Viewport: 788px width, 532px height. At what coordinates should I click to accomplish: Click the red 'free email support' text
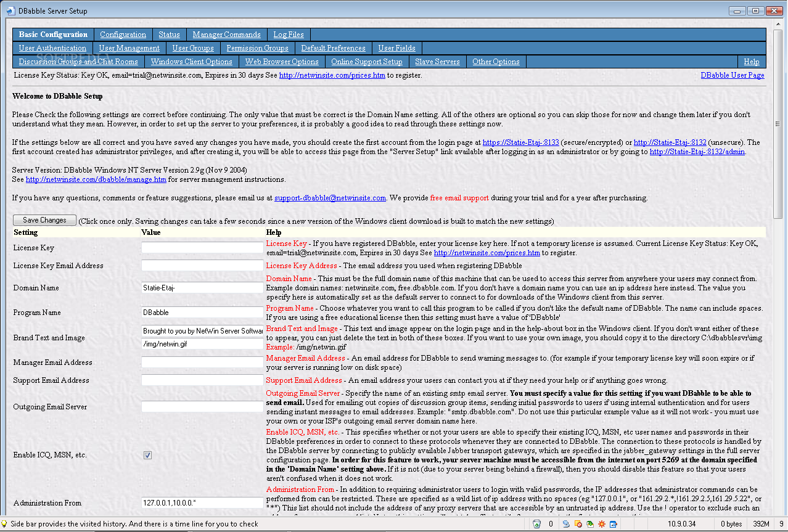coord(459,198)
